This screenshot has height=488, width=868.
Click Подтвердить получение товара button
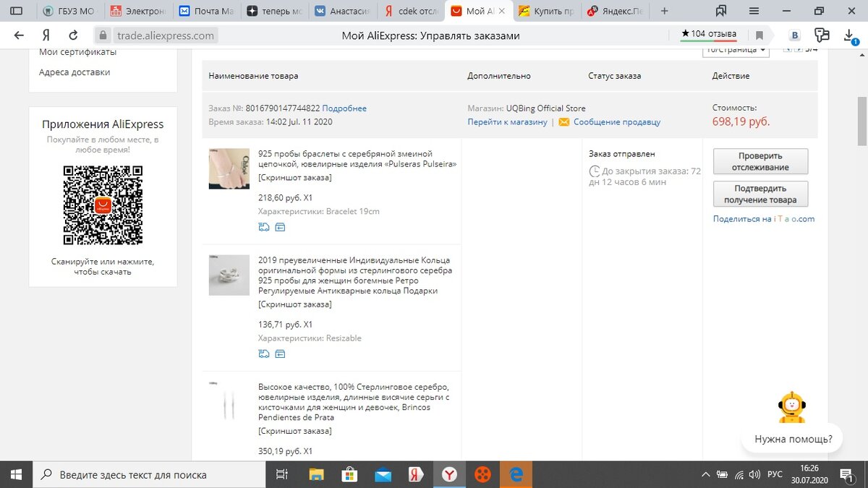pyautogui.click(x=760, y=194)
